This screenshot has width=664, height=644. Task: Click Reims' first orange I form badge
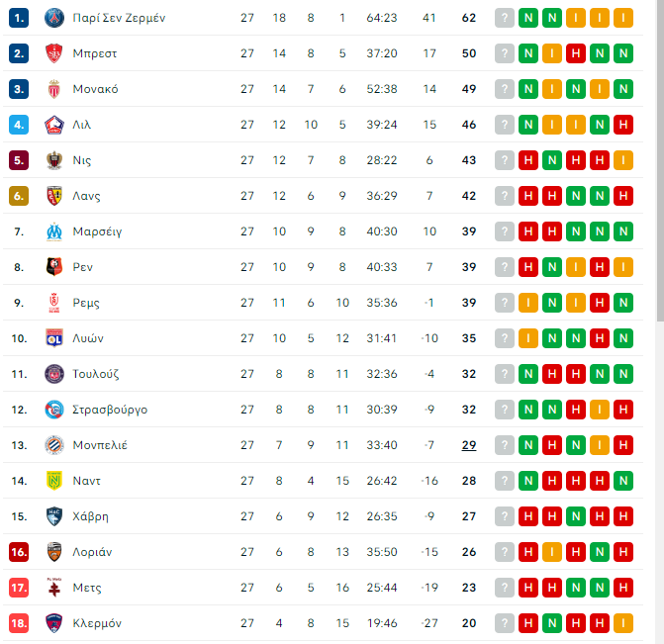[528, 303]
